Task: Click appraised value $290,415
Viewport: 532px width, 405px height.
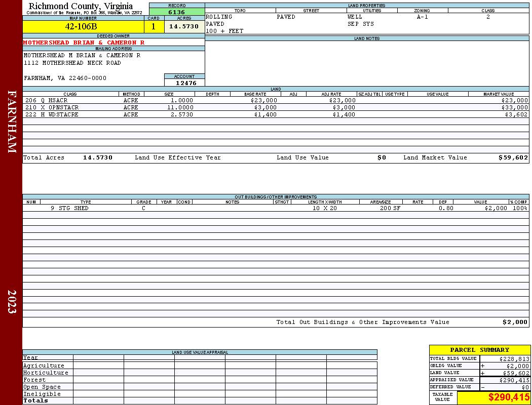Action: click(x=514, y=381)
